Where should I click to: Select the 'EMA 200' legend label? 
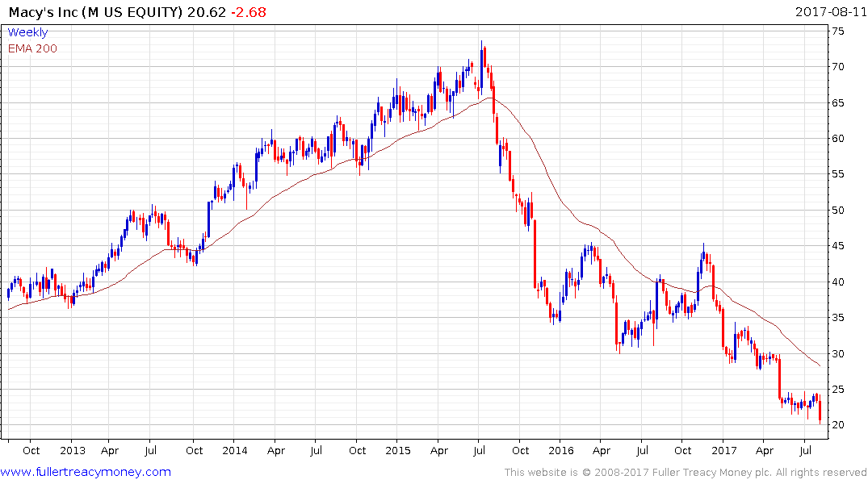(x=32, y=48)
